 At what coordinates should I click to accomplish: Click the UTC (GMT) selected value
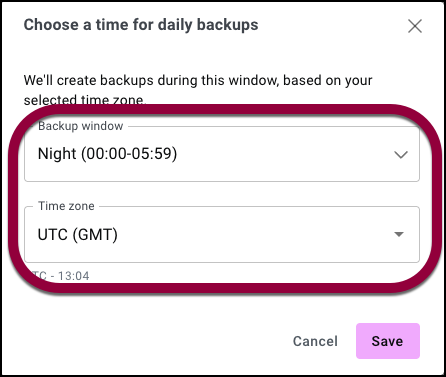pyautogui.click(x=78, y=235)
